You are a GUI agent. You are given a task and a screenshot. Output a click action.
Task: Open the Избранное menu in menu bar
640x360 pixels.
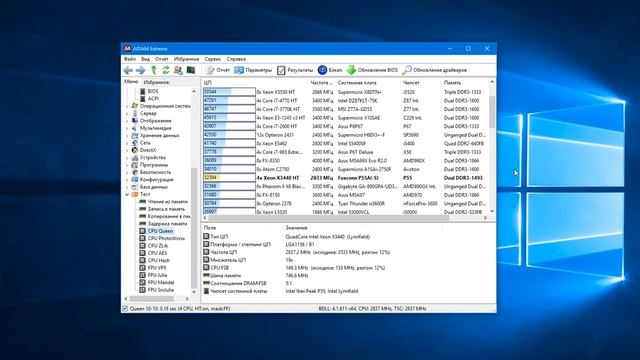coord(187,59)
